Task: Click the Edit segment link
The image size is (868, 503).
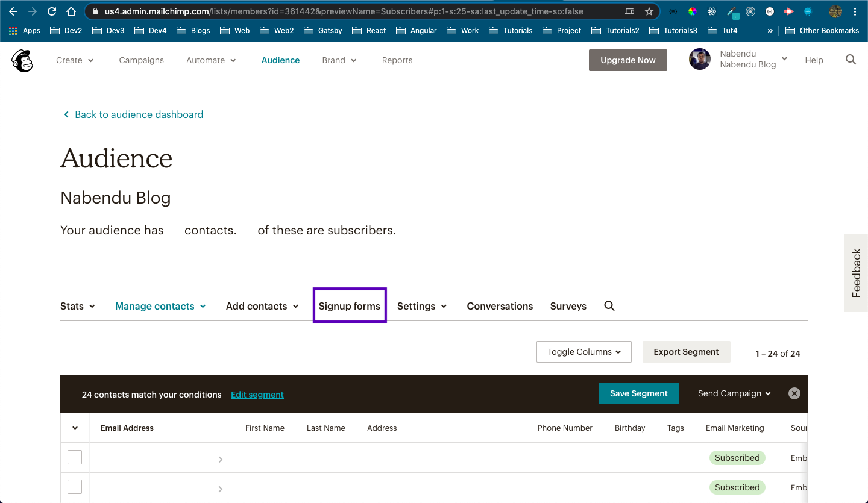Action: click(257, 395)
